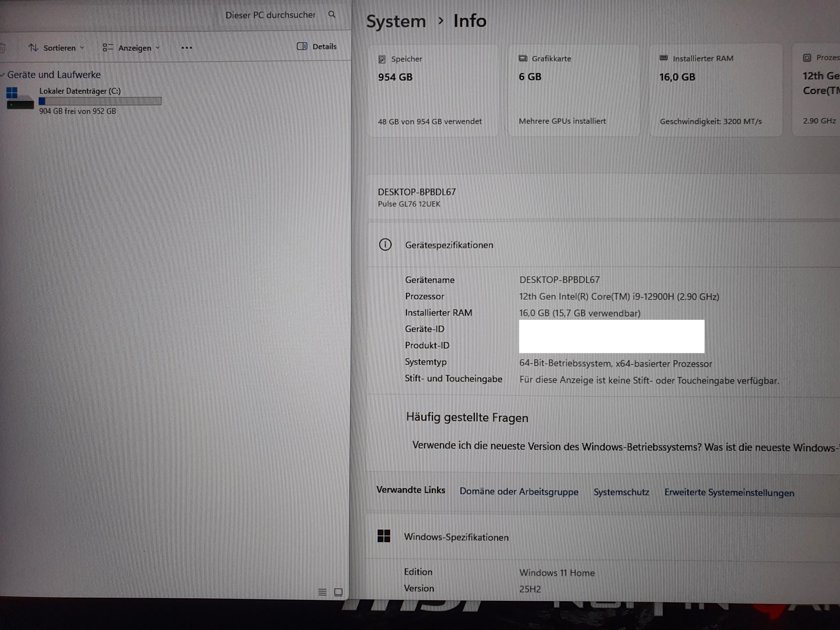Click the Lokaler Datenträger (C:) drive icon

(x=19, y=98)
